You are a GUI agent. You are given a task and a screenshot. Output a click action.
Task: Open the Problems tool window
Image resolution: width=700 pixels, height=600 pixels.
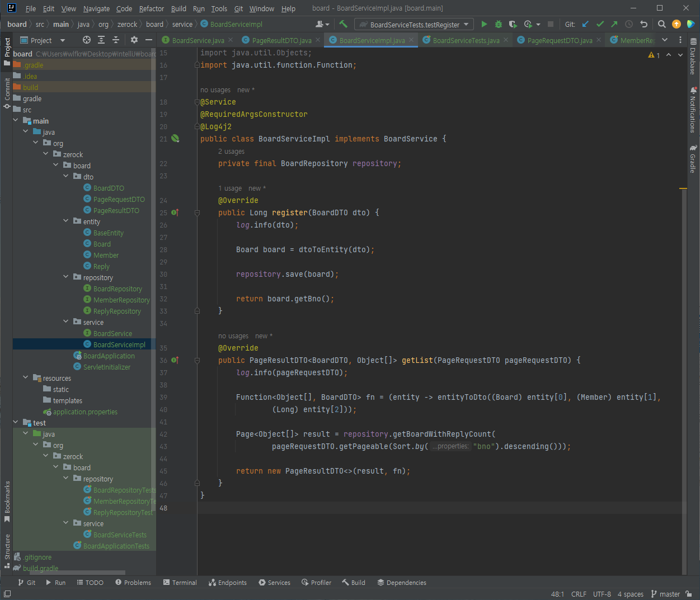pyautogui.click(x=133, y=582)
